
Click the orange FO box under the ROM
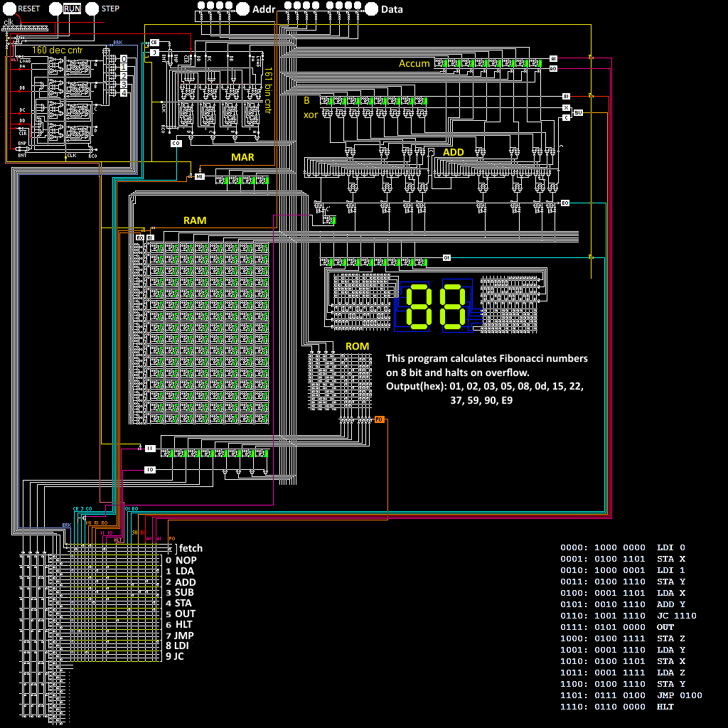(x=379, y=419)
